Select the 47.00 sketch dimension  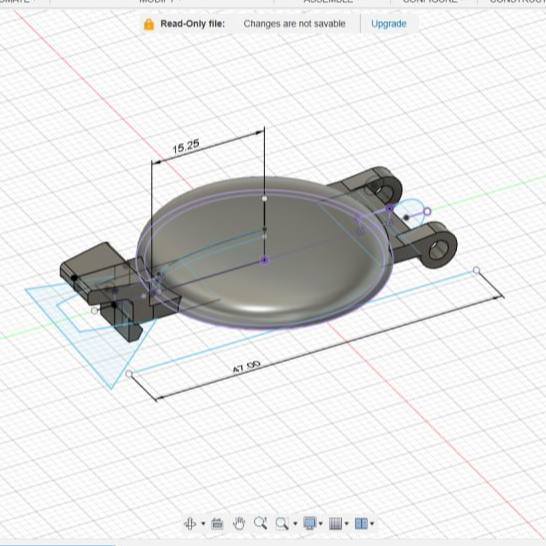[x=246, y=367]
